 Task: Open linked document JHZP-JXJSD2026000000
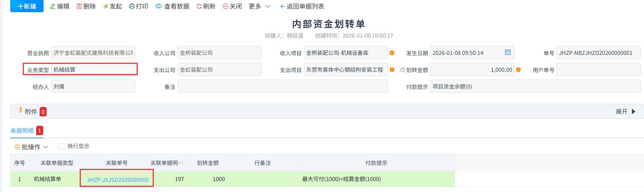click(x=117, y=179)
